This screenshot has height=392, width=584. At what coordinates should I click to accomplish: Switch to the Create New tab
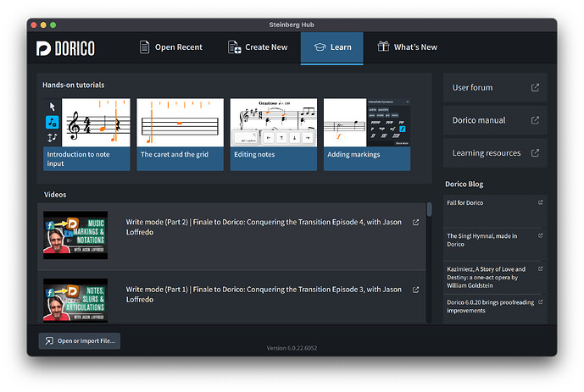pyautogui.click(x=258, y=47)
